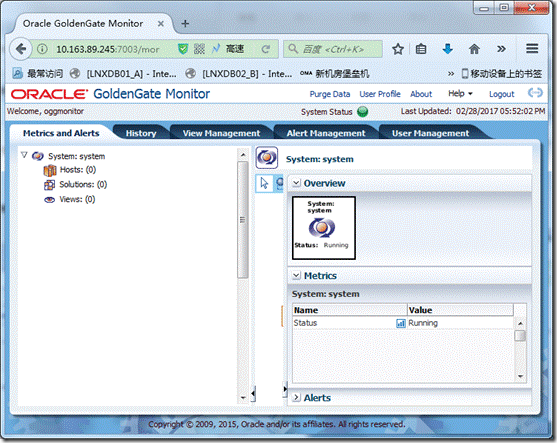This screenshot has height=443, width=557.
Task: Click the Running value in the metrics table
Action: (x=423, y=323)
